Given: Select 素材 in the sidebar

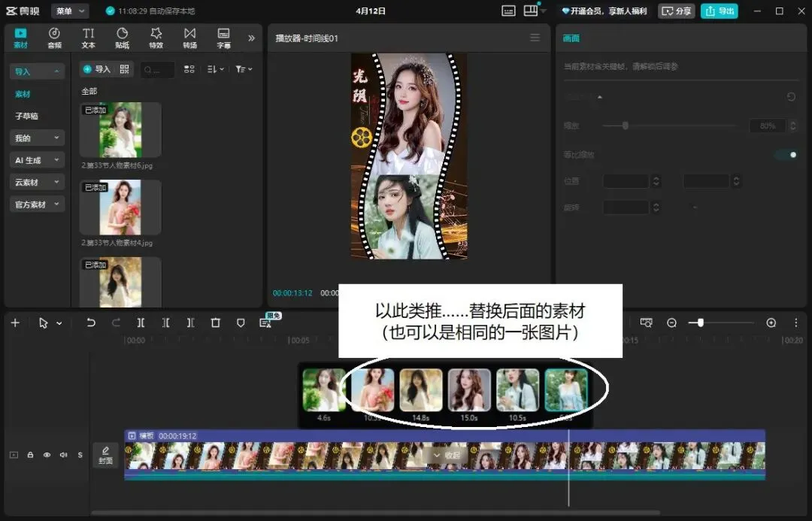Looking at the screenshot, I should click(23, 94).
